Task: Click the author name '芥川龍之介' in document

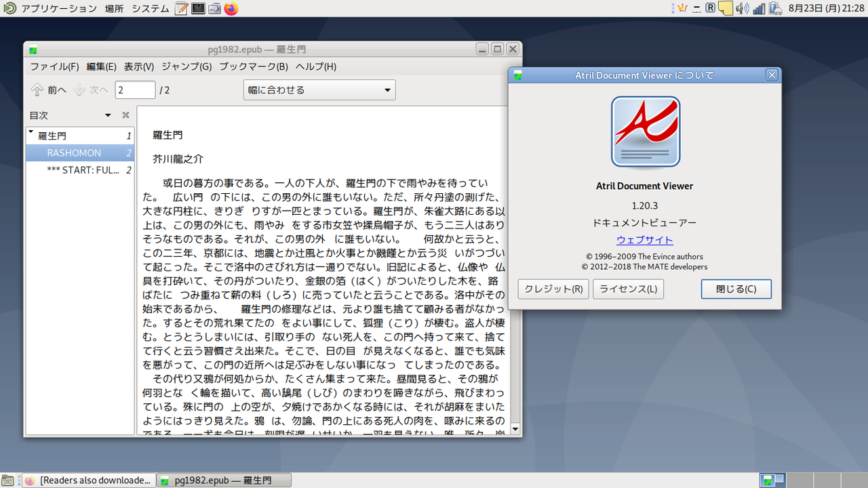Action: [x=178, y=159]
